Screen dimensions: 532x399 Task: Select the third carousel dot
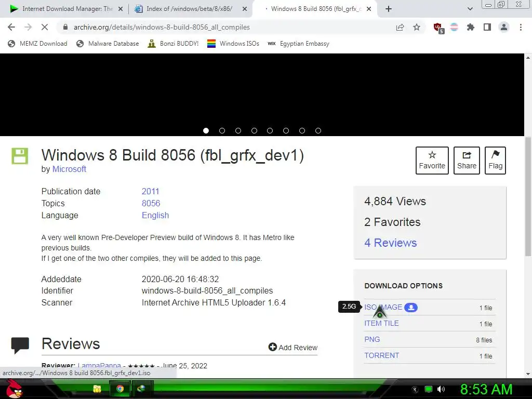238,130
